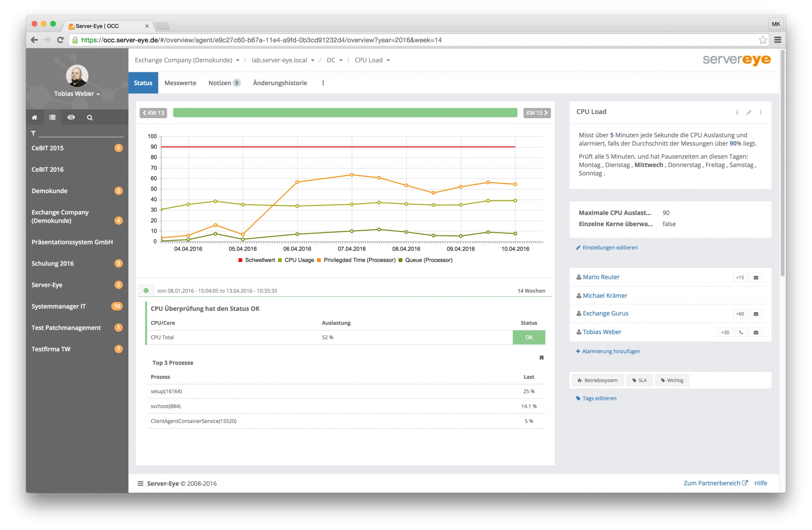The image size is (812, 530).
Task: Open the Hilfe link in footer
Action: 760,483
